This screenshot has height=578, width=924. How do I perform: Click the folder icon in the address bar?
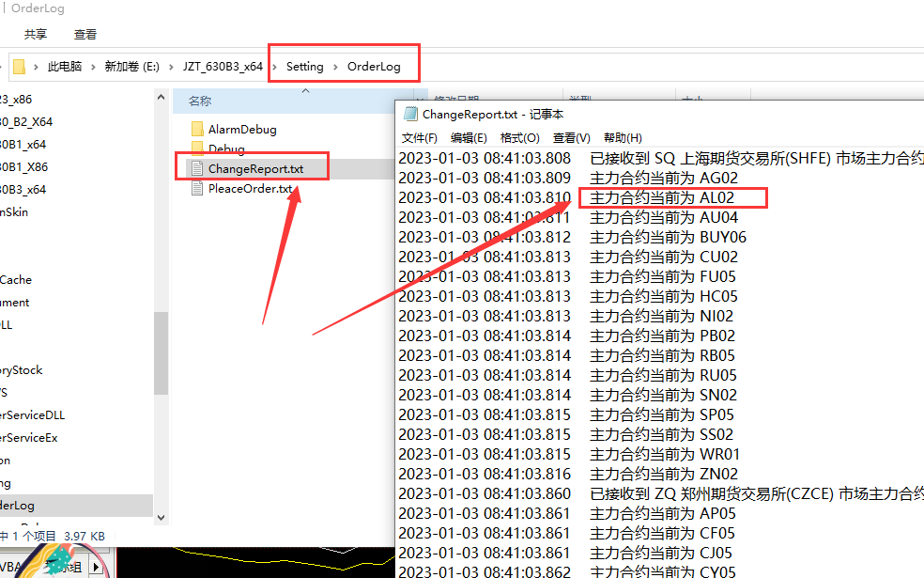[x=19, y=67]
